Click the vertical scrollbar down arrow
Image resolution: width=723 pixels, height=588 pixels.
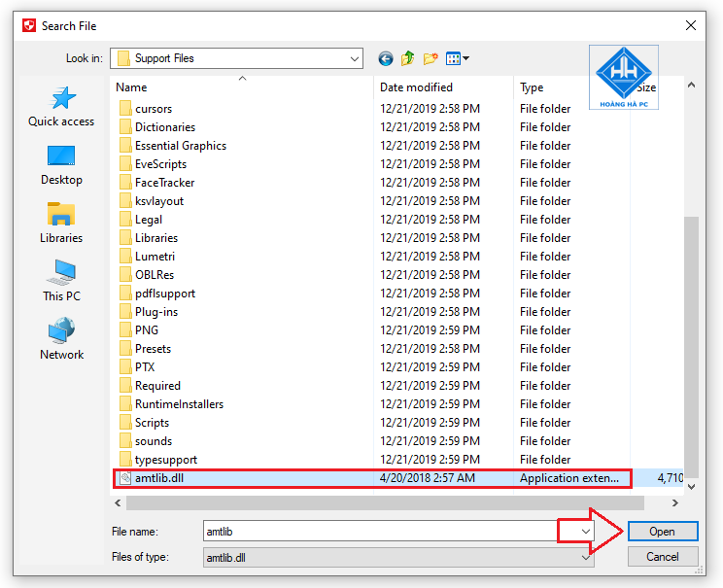[x=691, y=486]
